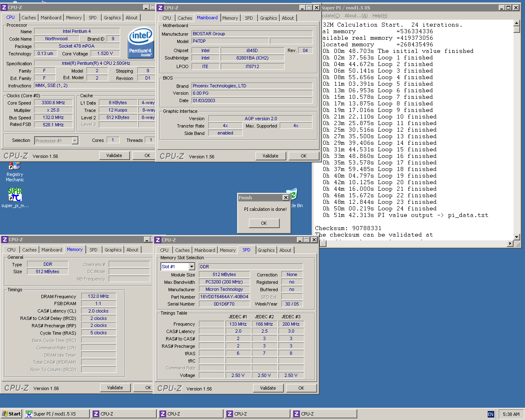The height and width of the screenshot is (420, 525).
Task: Click the 5:38 AM system clock
Action: pos(511,414)
